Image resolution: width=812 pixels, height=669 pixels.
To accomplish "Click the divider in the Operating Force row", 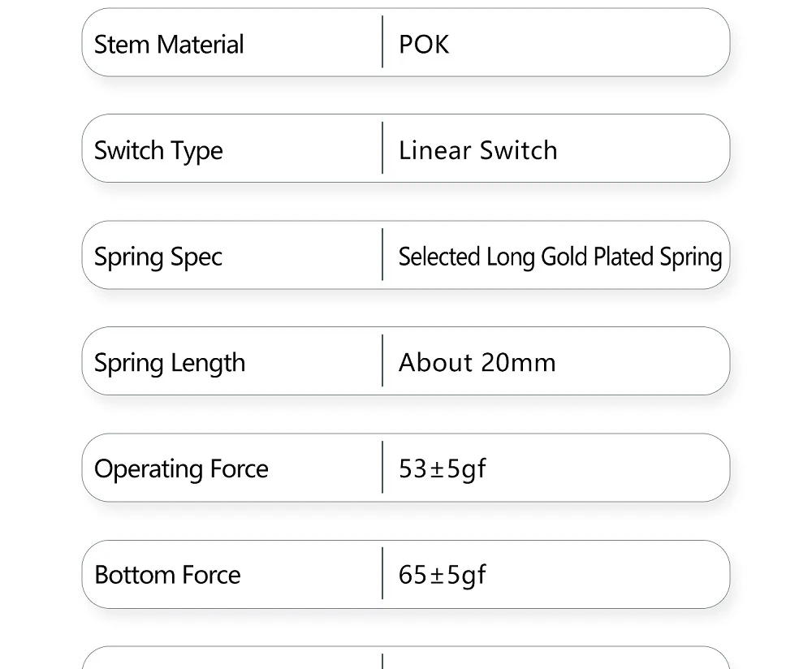I will coord(382,468).
